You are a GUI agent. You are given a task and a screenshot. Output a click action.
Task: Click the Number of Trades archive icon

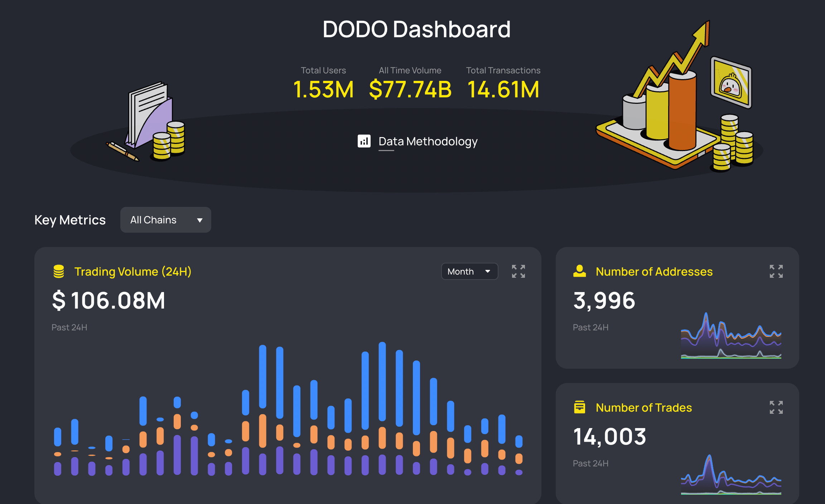click(579, 407)
